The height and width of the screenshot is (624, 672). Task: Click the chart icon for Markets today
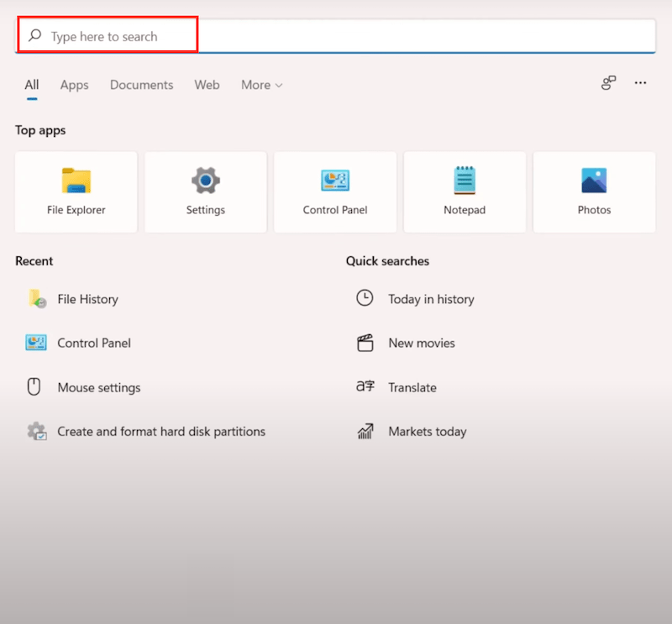[x=365, y=431]
